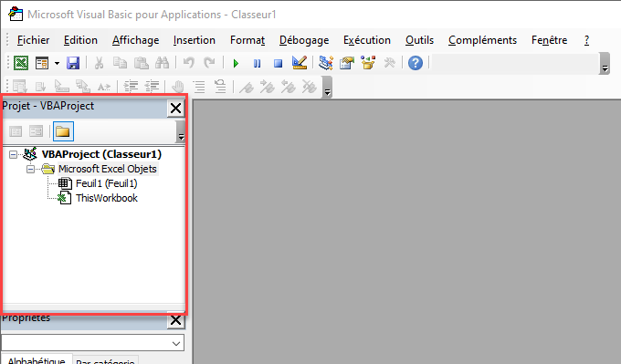The height and width of the screenshot is (364, 621).
Task: Toggle Design Mode icon
Action: [x=300, y=63]
